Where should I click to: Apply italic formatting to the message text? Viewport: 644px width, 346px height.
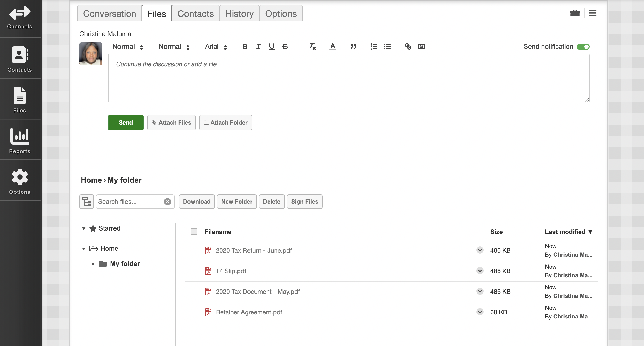coord(258,46)
